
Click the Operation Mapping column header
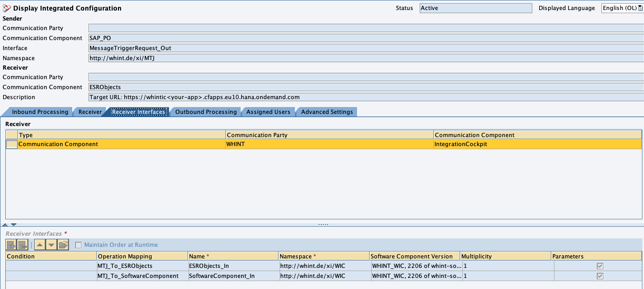141,256
